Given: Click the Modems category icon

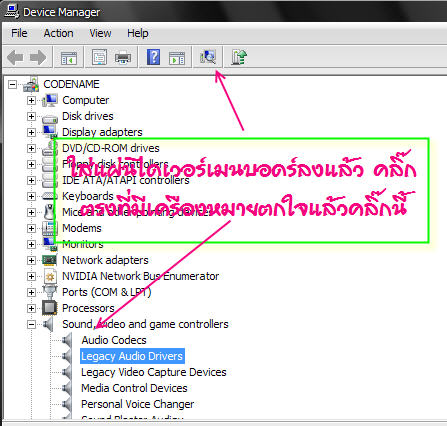Looking at the screenshot, I should click(50, 228).
